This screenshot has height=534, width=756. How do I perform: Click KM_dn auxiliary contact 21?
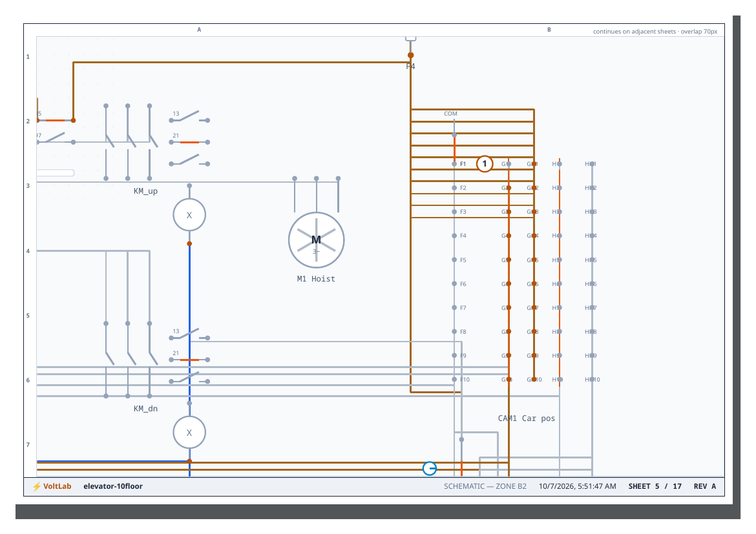coord(189,360)
